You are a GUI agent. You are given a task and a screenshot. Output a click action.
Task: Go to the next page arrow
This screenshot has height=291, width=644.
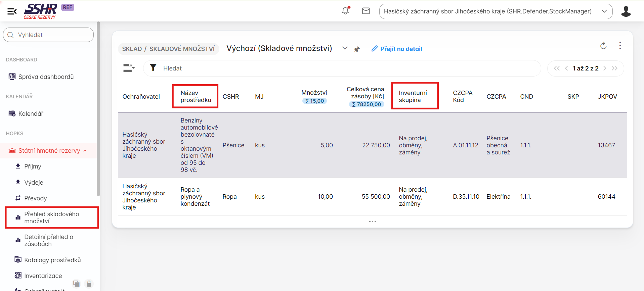pyautogui.click(x=605, y=68)
